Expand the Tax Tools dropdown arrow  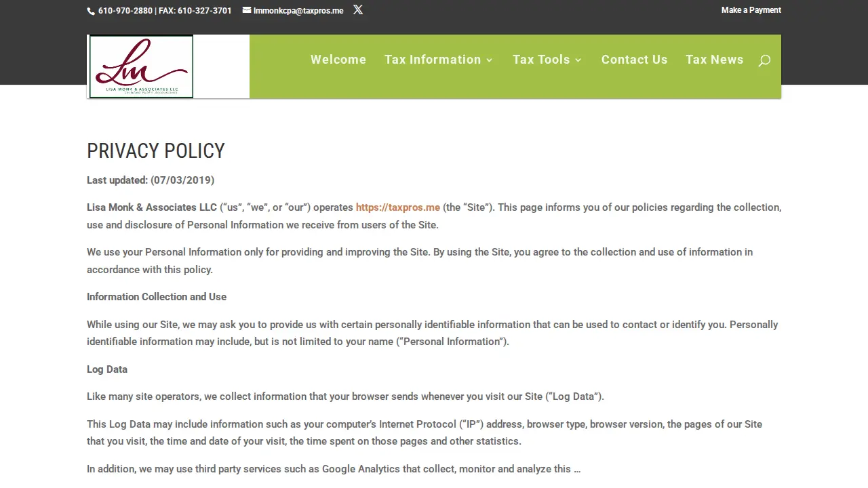(x=578, y=60)
